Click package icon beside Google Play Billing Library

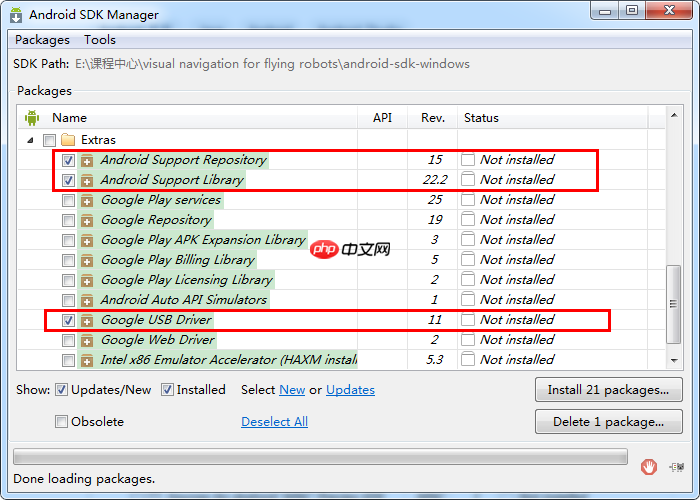coord(87,260)
